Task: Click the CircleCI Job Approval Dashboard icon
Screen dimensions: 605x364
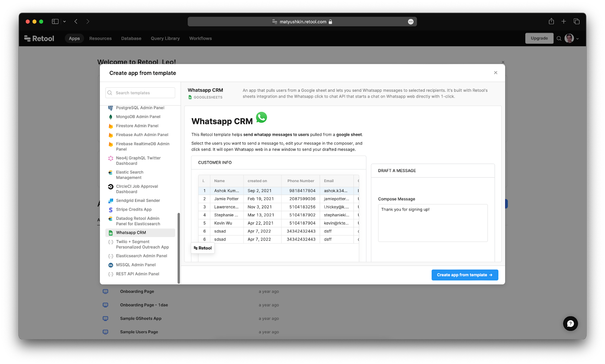Action: coord(110,187)
